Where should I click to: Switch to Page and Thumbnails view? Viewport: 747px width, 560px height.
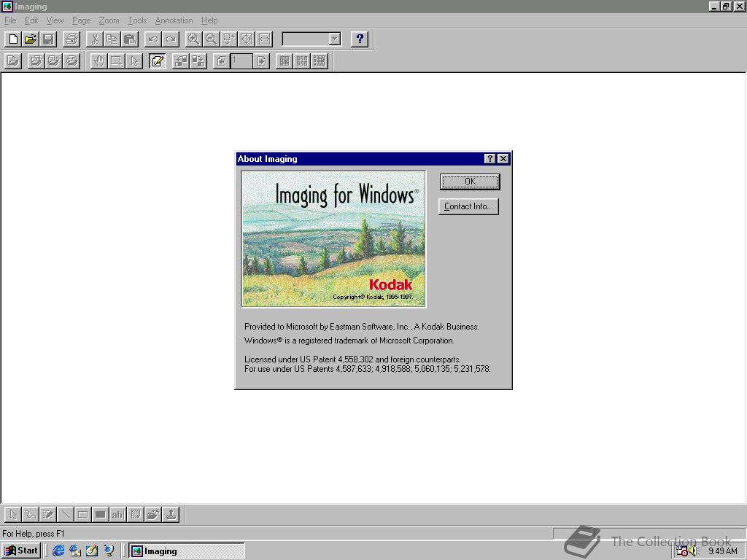320,61
